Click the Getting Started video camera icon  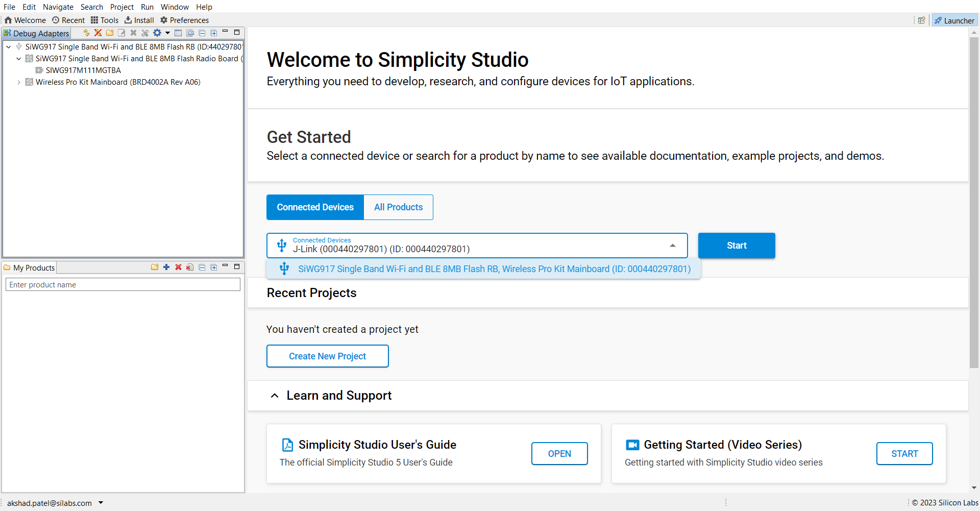[x=632, y=445]
